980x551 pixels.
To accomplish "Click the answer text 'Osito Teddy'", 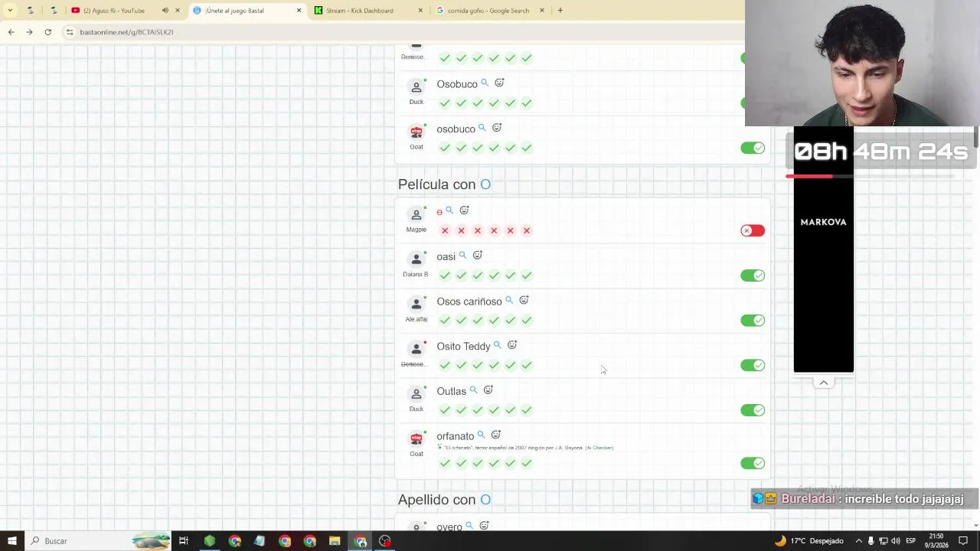I will point(463,347).
